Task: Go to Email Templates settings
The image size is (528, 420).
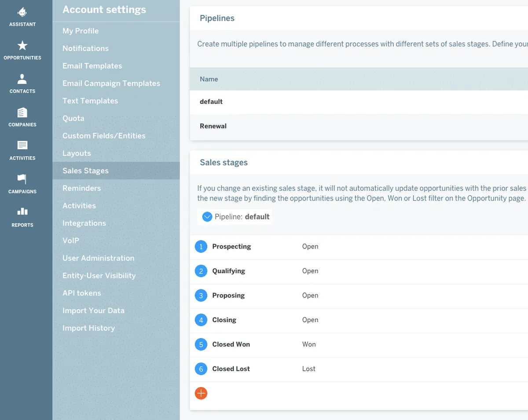Action: click(x=92, y=66)
